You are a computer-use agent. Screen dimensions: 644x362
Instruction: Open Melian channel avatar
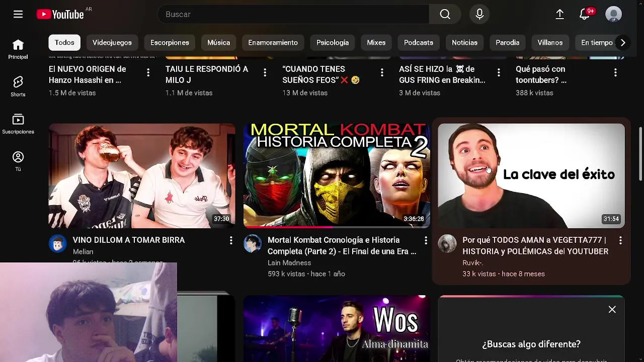(x=58, y=244)
